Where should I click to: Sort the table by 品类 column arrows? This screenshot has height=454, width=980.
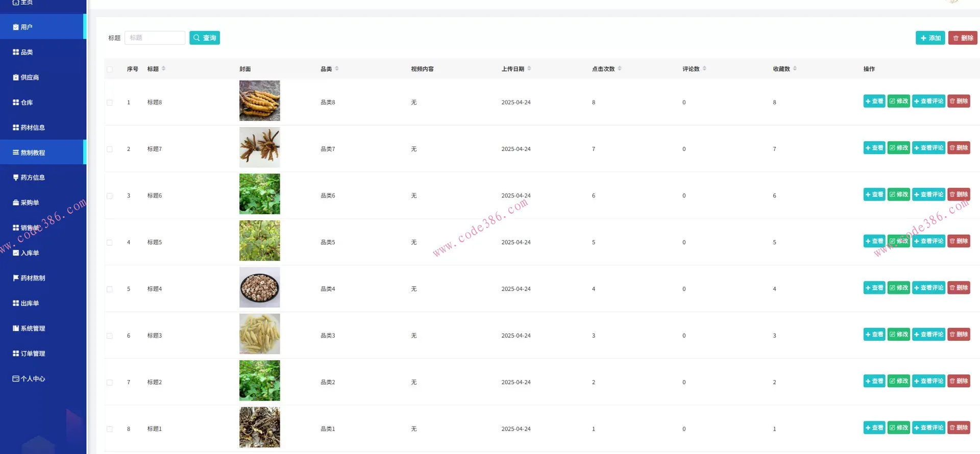337,68
